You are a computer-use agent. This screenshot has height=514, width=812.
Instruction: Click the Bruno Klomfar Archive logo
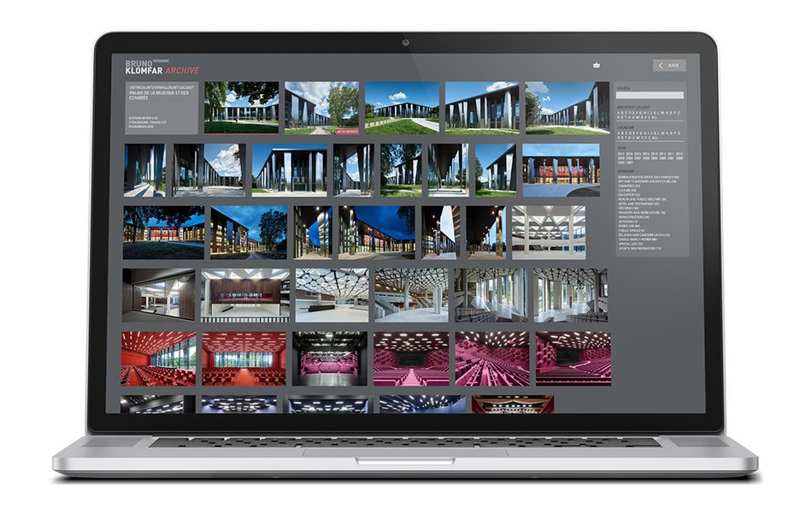[x=162, y=67]
